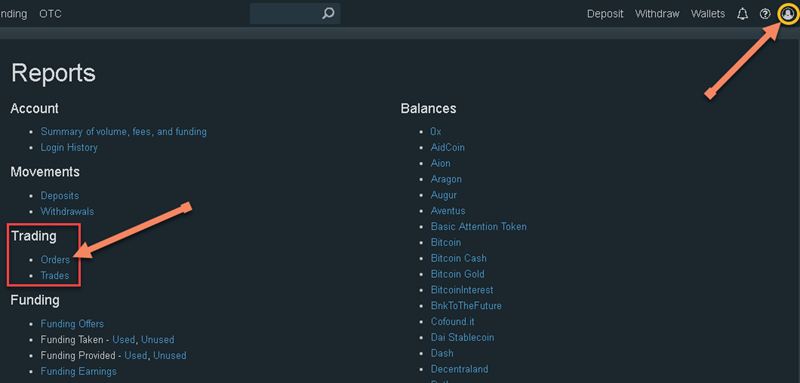Open the Withdrawals movements report
Viewport: 800px width, 383px height.
(x=67, y=211)
